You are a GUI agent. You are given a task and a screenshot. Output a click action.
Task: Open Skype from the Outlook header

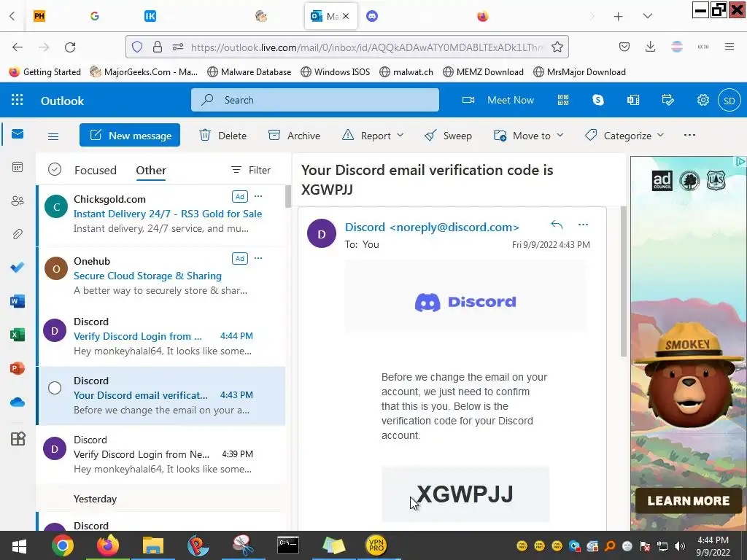point(598,100)
